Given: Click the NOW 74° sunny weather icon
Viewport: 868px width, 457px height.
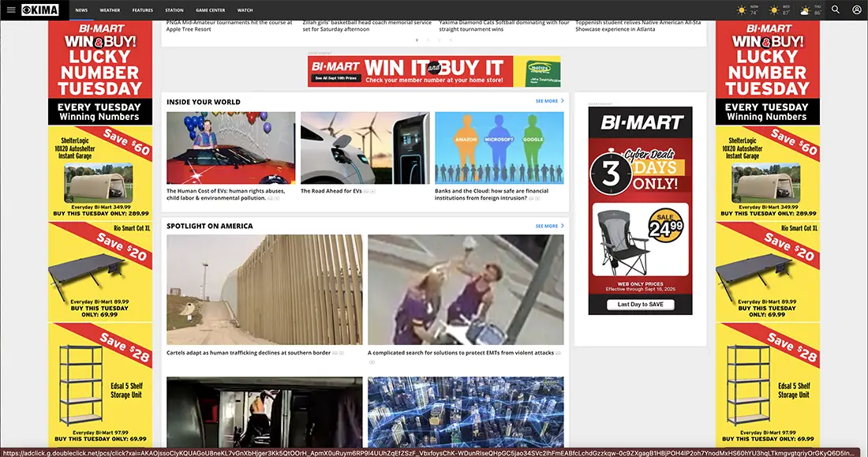Looking at the screenshot, I should pyautogui.click(x=742, y=10).
